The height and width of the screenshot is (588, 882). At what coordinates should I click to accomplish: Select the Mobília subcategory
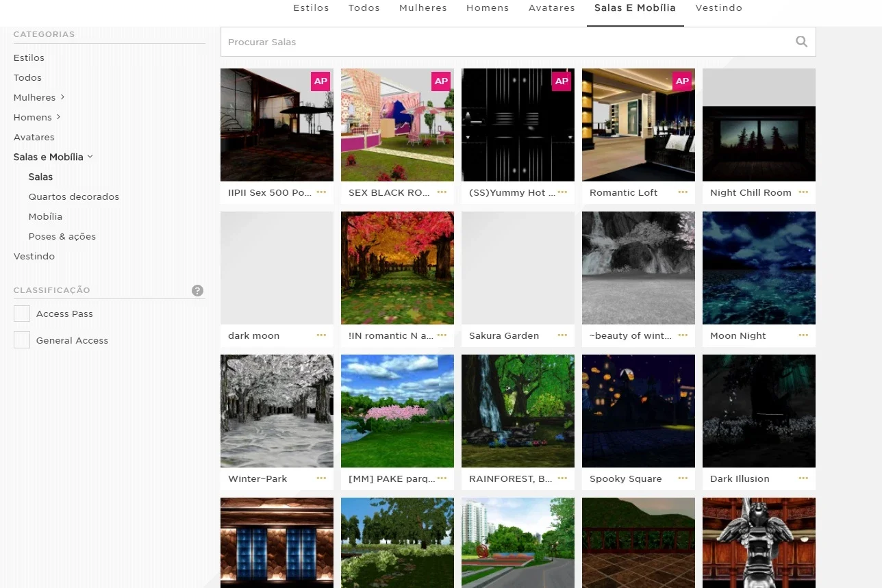tap(45, 216)
